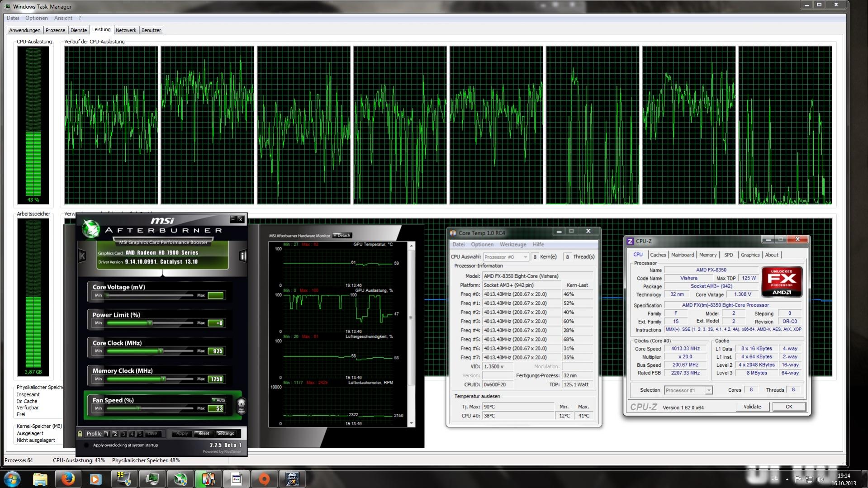Click the AMD FX processor logo in CPU-Z
Image resolution: width=868 pixels, height=488 pixels.
click(782, 282)
